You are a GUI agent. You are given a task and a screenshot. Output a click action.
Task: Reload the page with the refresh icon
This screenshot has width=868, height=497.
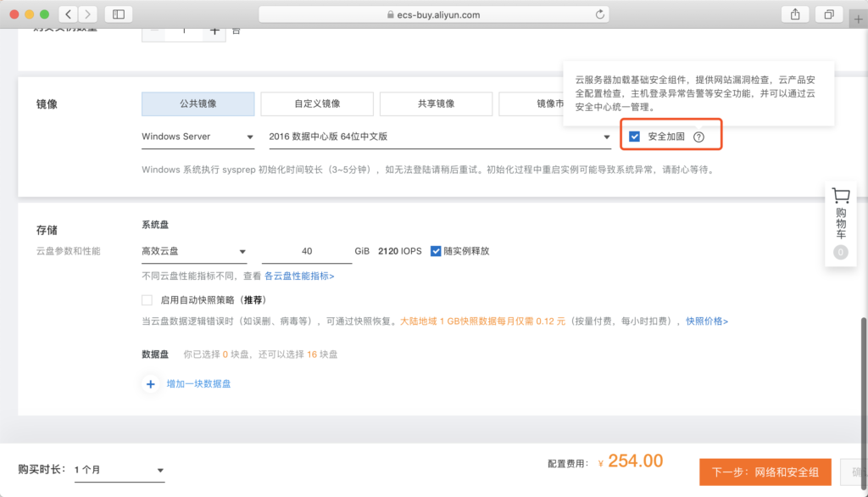(601, 14)
